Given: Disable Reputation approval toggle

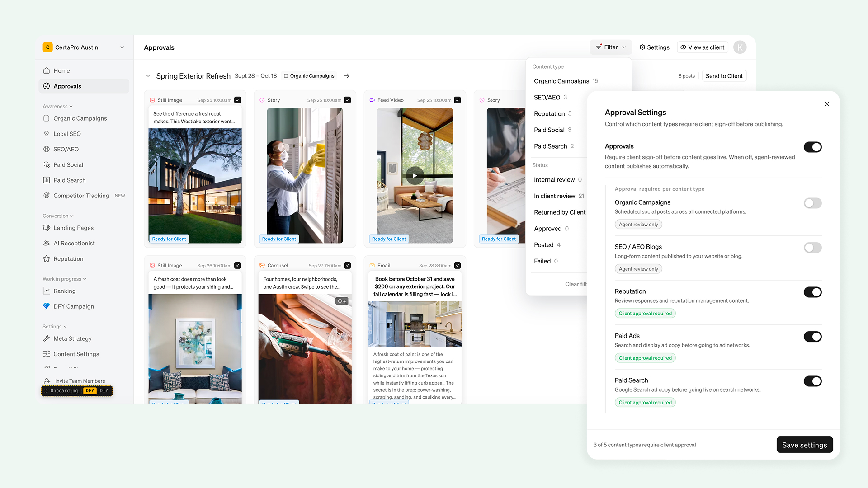Looking at the screenshot, I should 812,292.
